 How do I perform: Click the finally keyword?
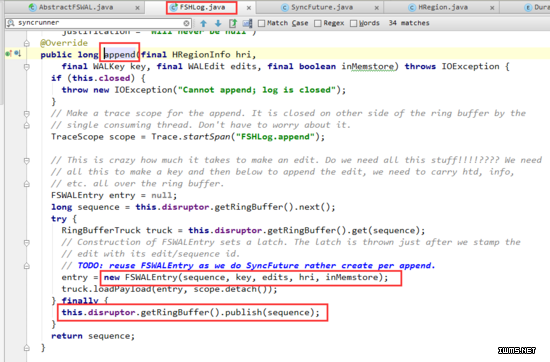click(80, 301)
